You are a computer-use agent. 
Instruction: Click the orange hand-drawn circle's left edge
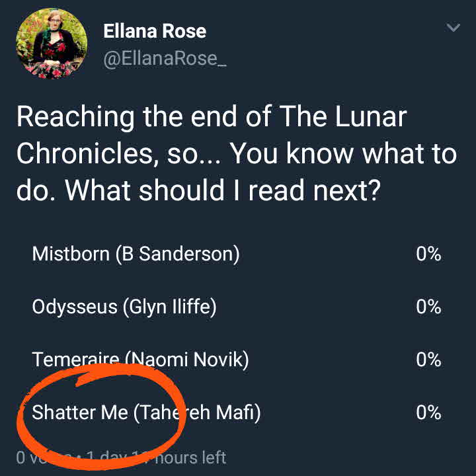pyautogui.click(x=20, y=416)
